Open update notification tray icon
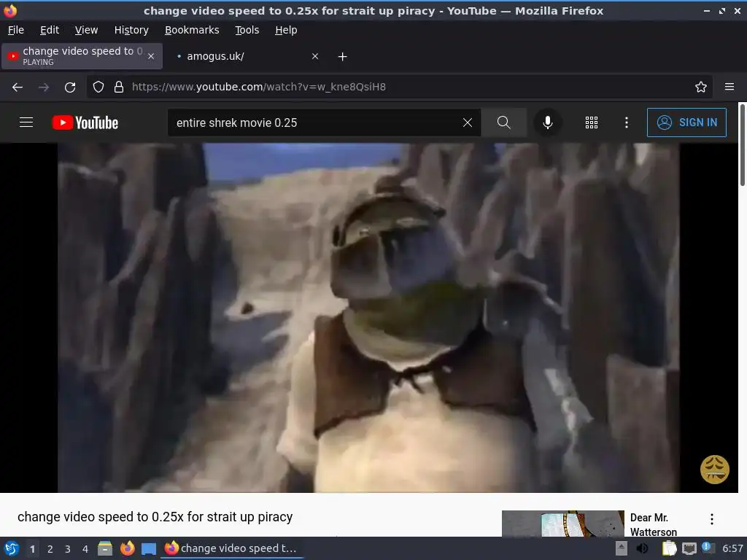747x560 pixels. (708, 548)
